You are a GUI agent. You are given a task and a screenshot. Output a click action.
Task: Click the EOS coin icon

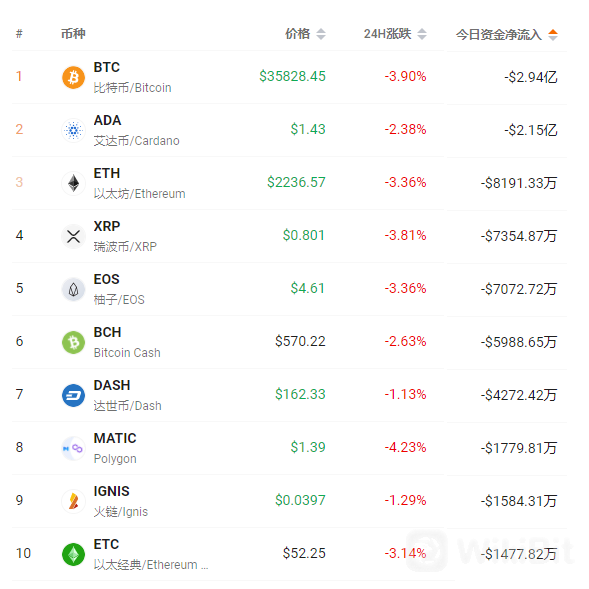[73, 289]
